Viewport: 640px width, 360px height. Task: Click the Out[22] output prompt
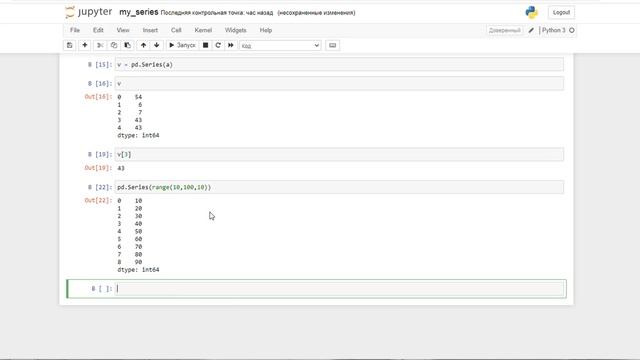click(x=98, y=200)
